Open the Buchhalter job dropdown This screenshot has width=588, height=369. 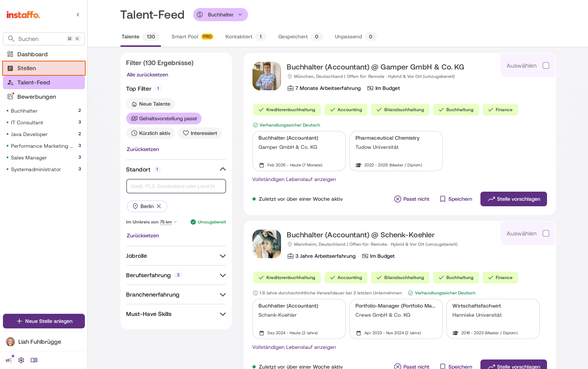tap(220, 15)
